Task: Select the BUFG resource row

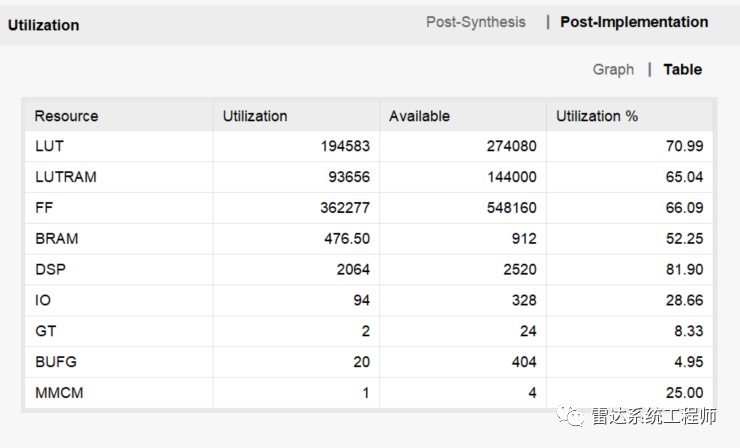Action: (x=55, y=362)
